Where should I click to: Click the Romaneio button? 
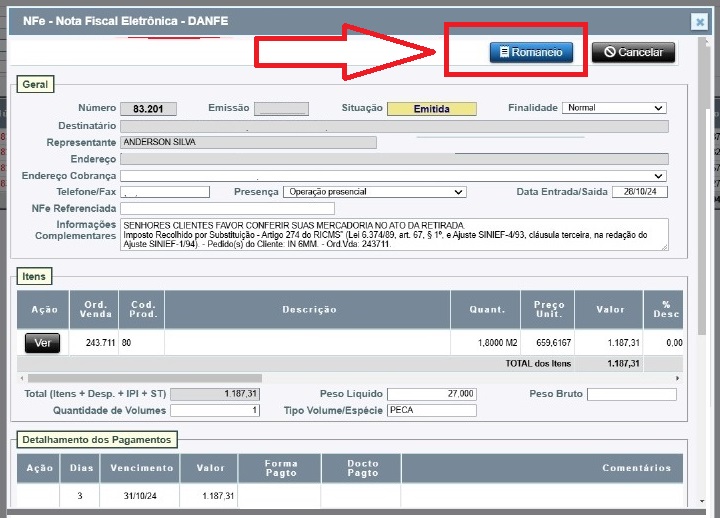click(x=531, y=52)
